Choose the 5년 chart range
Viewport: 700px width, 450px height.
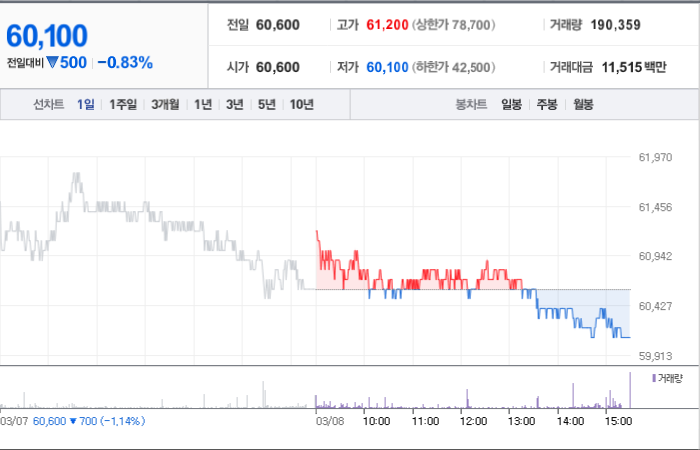tap(267, 104)
